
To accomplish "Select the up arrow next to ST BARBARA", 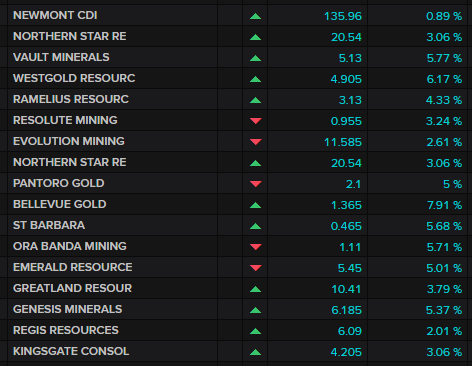I will click(x=255, y=226).
